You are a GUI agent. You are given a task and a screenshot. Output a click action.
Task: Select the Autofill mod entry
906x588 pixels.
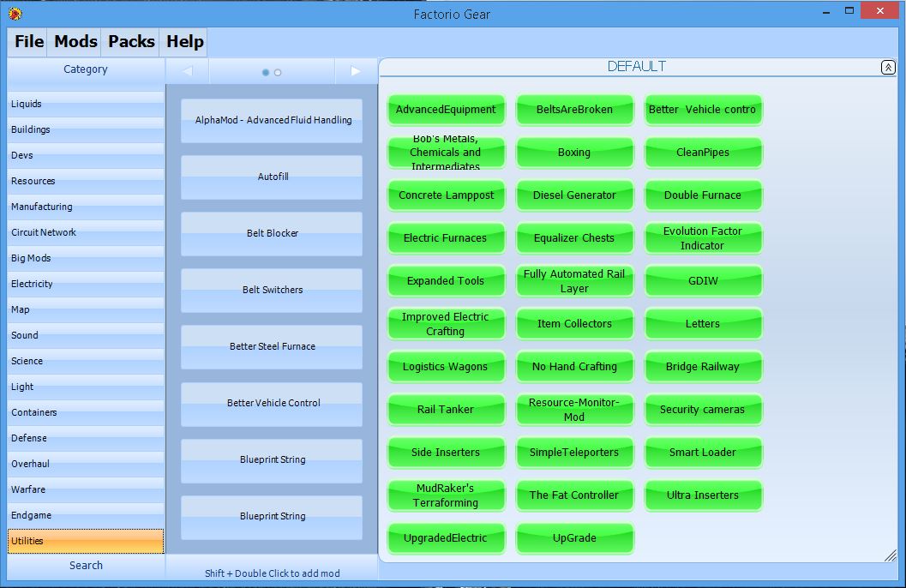point(272,177)
